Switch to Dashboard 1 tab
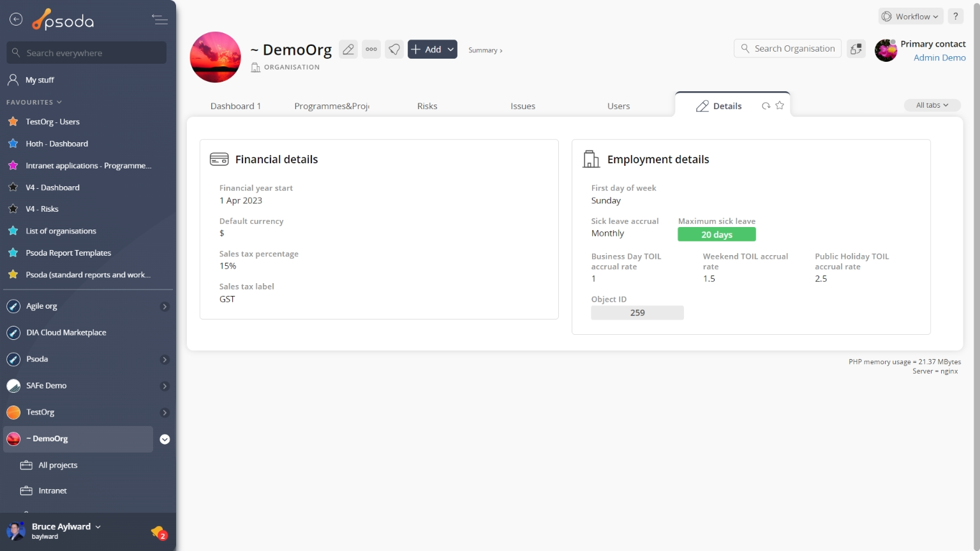Viewport: 980px width, 551px height. tap(235, 106)
